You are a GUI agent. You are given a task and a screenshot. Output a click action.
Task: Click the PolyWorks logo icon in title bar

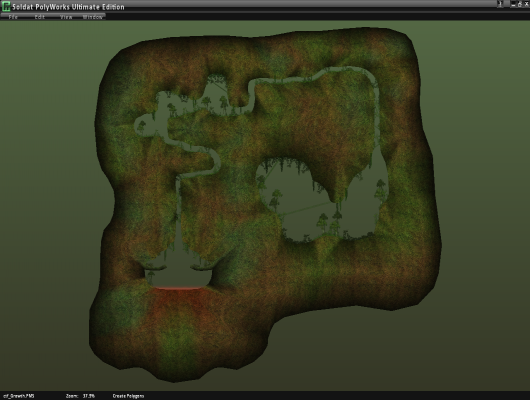point(6,6)
